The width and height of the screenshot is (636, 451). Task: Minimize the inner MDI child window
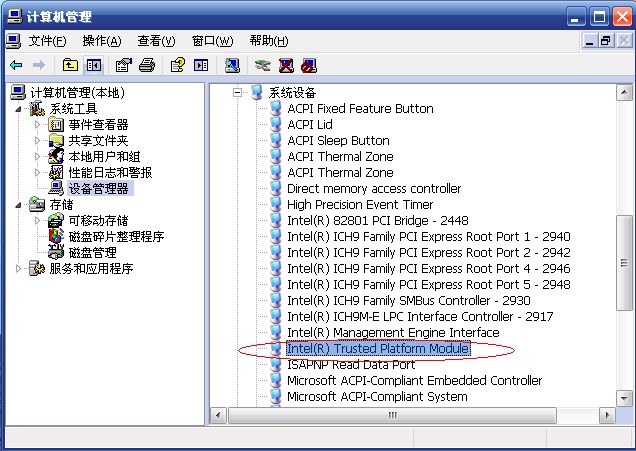tap(590, 41)
